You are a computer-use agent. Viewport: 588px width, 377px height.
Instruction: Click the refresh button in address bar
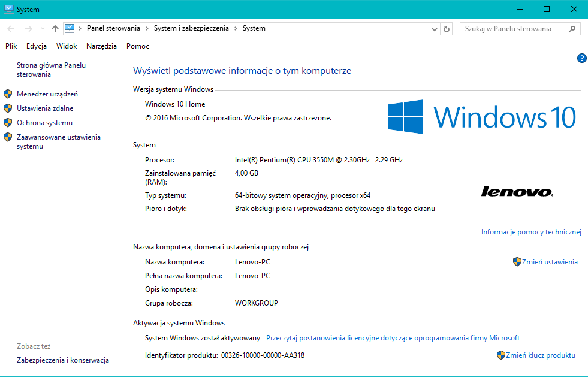tap(447, 29)
